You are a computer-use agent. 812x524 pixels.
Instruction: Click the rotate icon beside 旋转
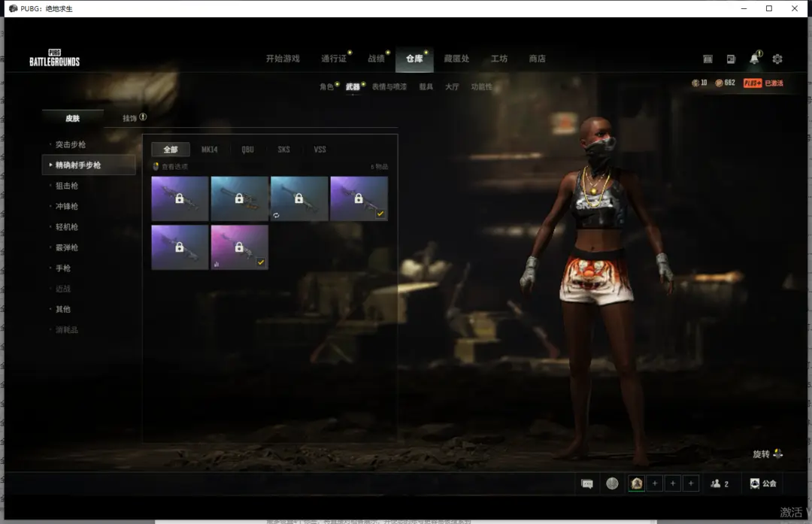click(x=778, y=453)
